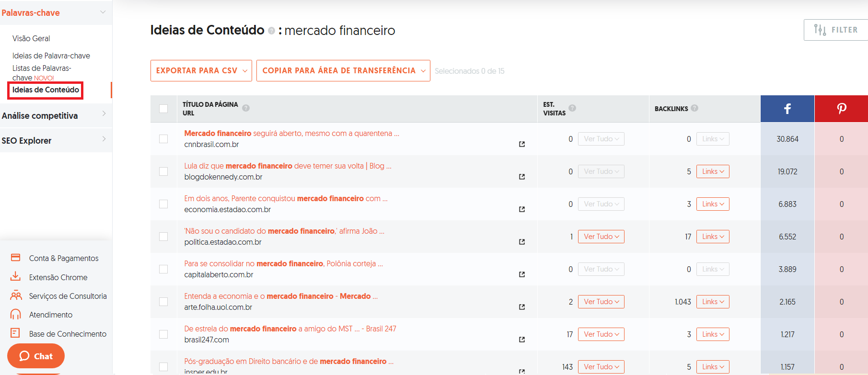Check the capitalaberto.com.br row checkbox

(163, 269)
